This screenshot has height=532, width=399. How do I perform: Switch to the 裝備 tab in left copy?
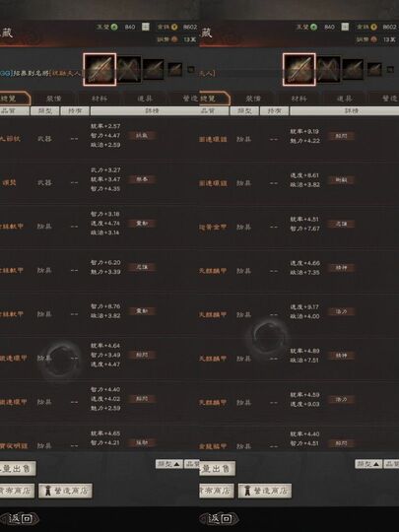(54, 99)
